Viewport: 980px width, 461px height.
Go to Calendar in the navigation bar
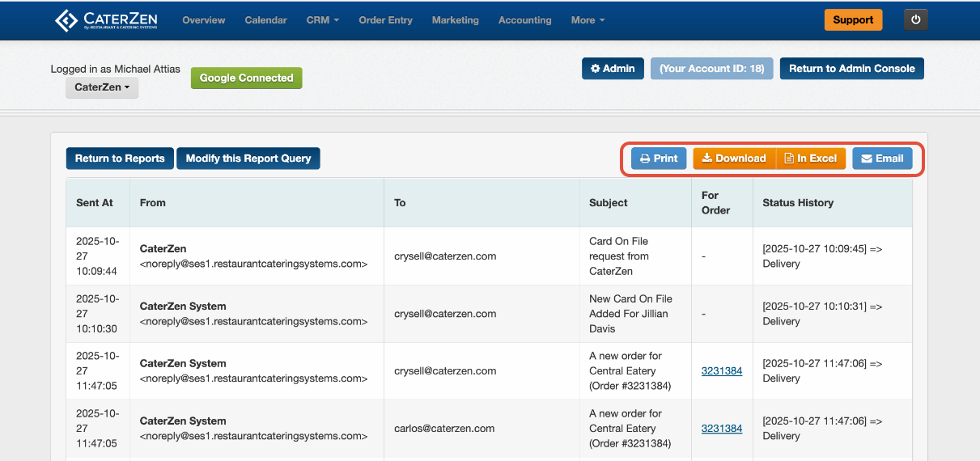click(x=265, y=20)
